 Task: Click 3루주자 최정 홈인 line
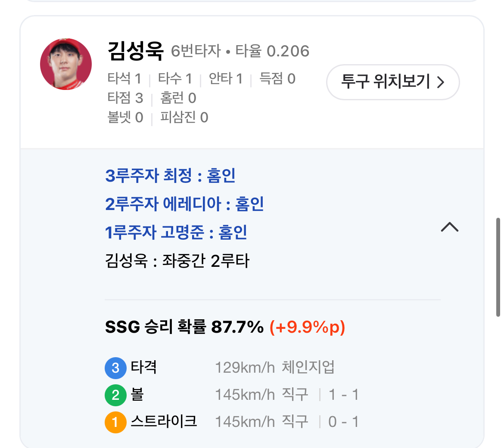point(170,175)
